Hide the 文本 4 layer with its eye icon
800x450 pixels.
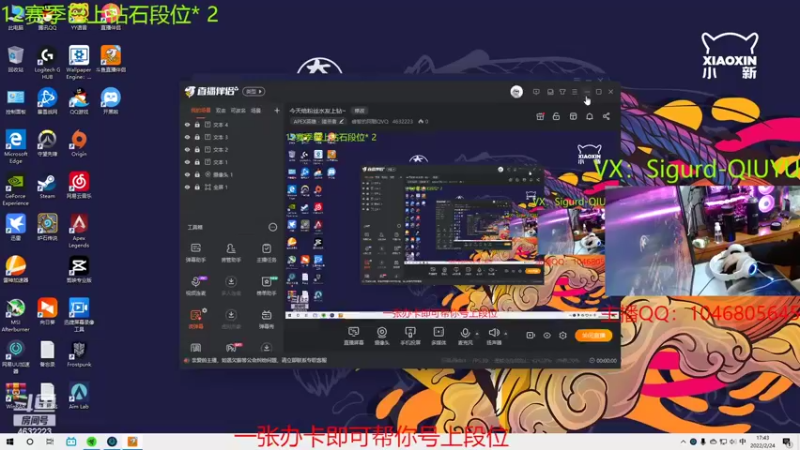[187, 124]
